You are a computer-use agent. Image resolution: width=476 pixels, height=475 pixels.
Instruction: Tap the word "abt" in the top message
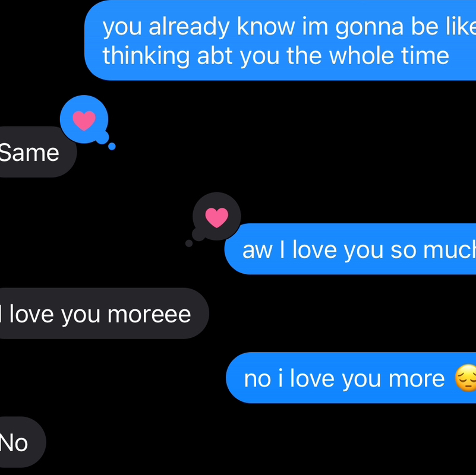(x=215, y=55)
